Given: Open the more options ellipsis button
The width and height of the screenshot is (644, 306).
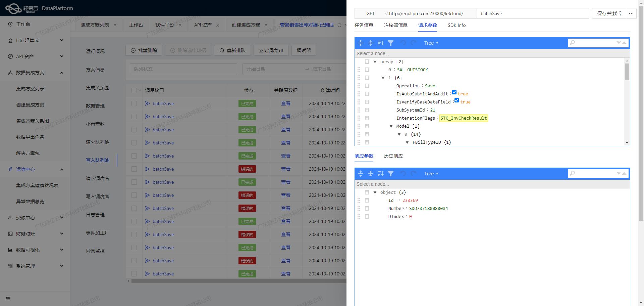Looking at the screenshot, I should point(631,13).
